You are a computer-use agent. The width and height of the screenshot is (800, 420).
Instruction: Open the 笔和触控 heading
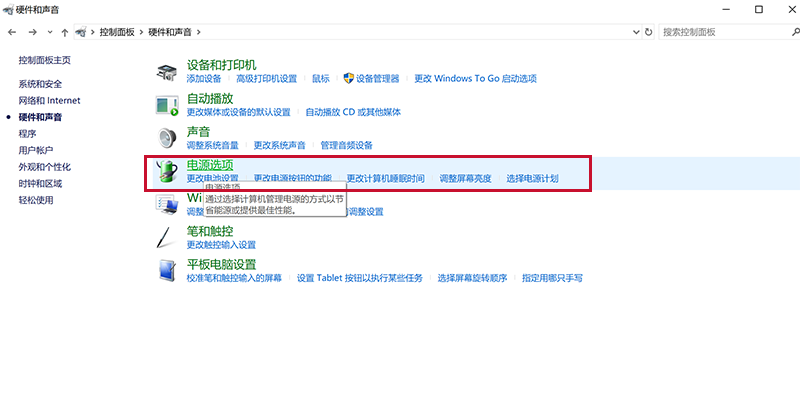(x=210, y=232)
